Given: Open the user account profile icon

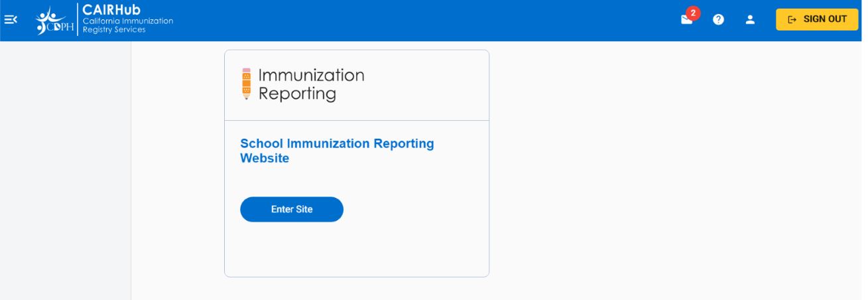Looking at the screenshot, I should [x=750, y=20].
